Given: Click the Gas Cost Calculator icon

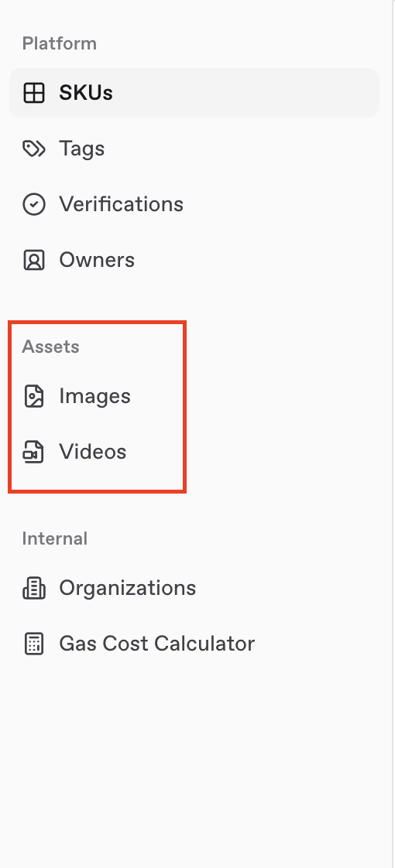Looking at the screenshot, I should tap(34, 644).
